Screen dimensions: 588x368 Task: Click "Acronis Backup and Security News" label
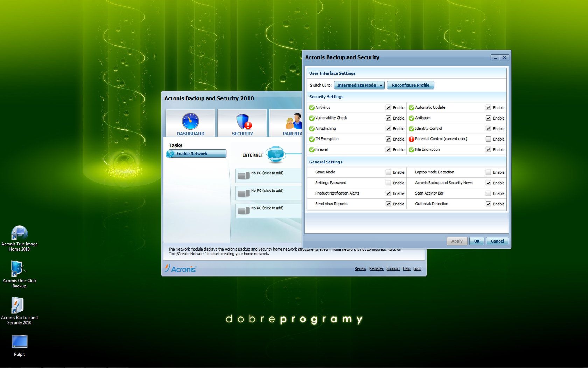[x=444, y=183]
